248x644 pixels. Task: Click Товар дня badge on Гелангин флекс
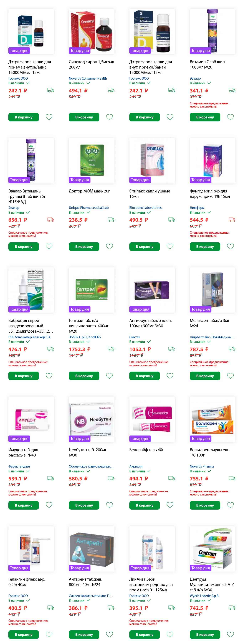tap(19, 568)
